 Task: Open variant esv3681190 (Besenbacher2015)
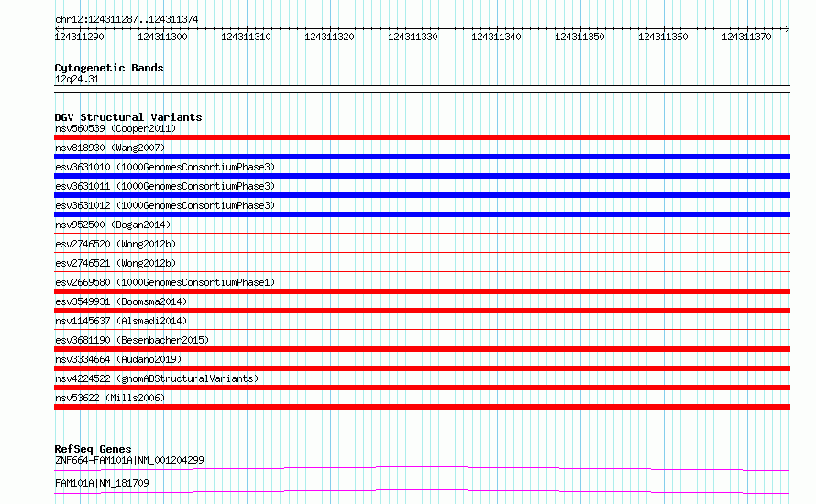tap(132, 340)
